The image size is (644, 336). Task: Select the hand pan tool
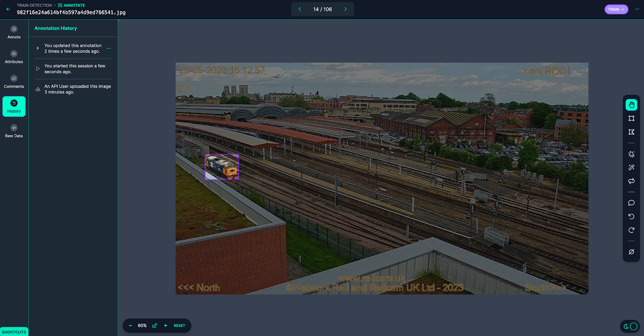pyautogui.click(x=631, y=105)
